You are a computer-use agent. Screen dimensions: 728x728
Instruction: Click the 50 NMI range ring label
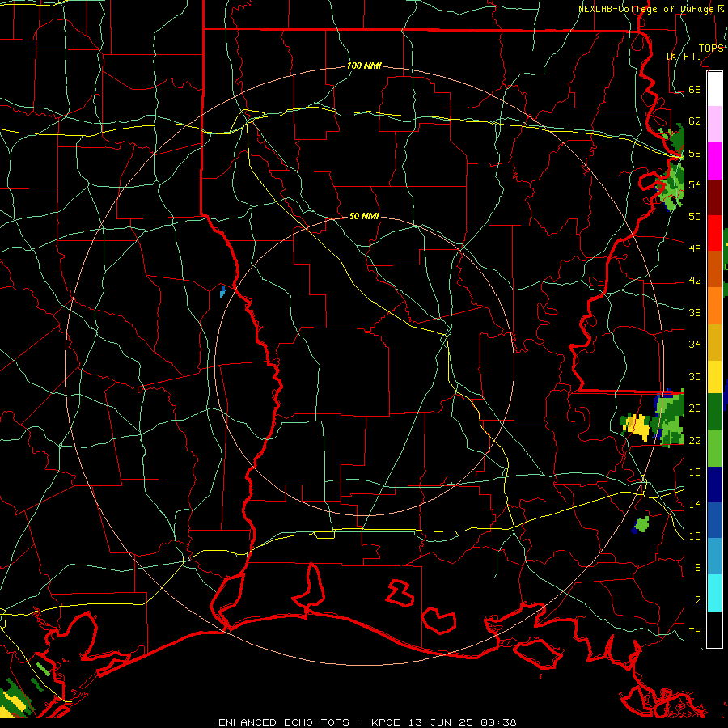[364, 216]
